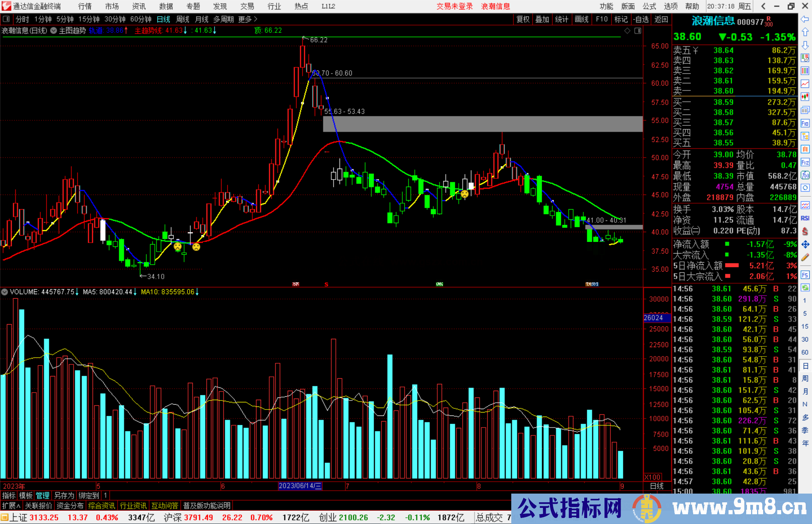
Task: Switch to 周线 chart tab
Action: click(183, 19)
